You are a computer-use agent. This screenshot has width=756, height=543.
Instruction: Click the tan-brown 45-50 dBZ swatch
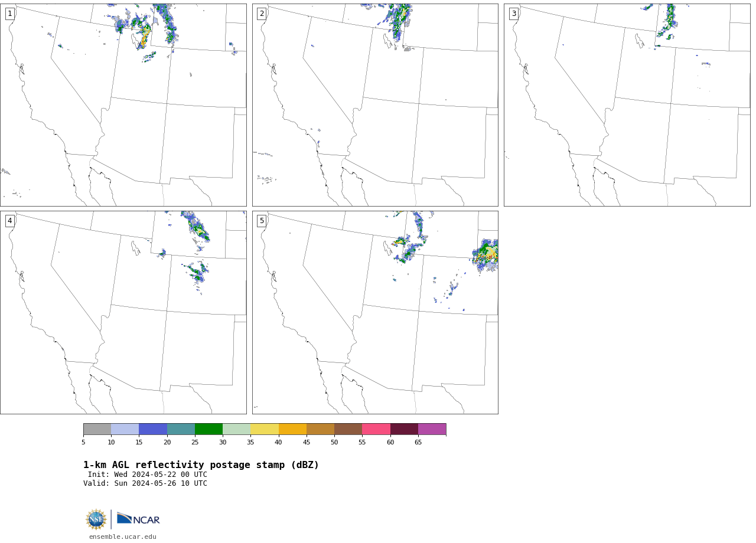coord(320,429)
